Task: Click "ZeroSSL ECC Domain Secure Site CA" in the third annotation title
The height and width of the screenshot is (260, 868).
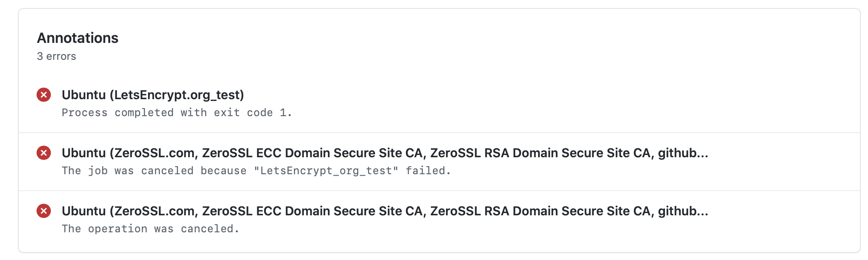Action: (312, 211)
